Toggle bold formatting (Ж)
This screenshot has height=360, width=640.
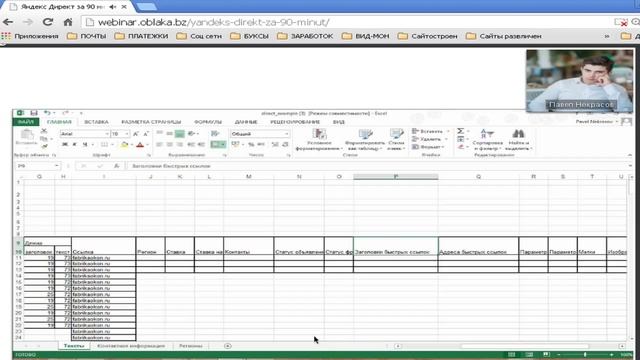coord(64,144)
